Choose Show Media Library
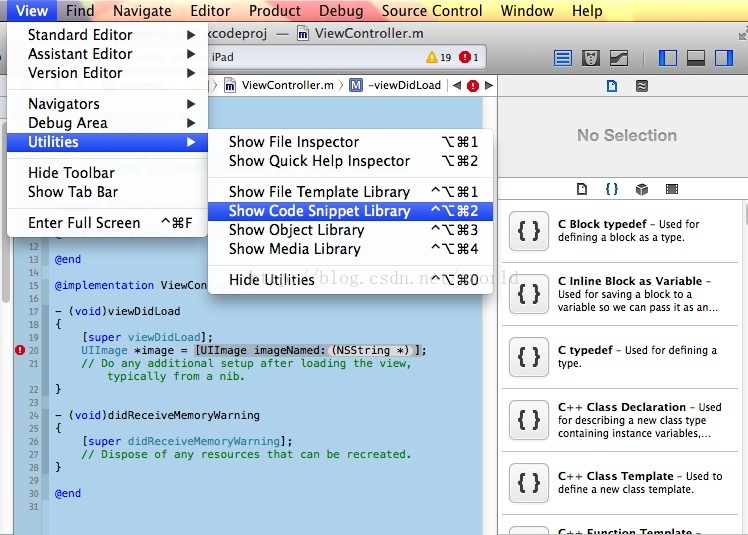Screen dimensions: 748x535 [x=350, y=249]
